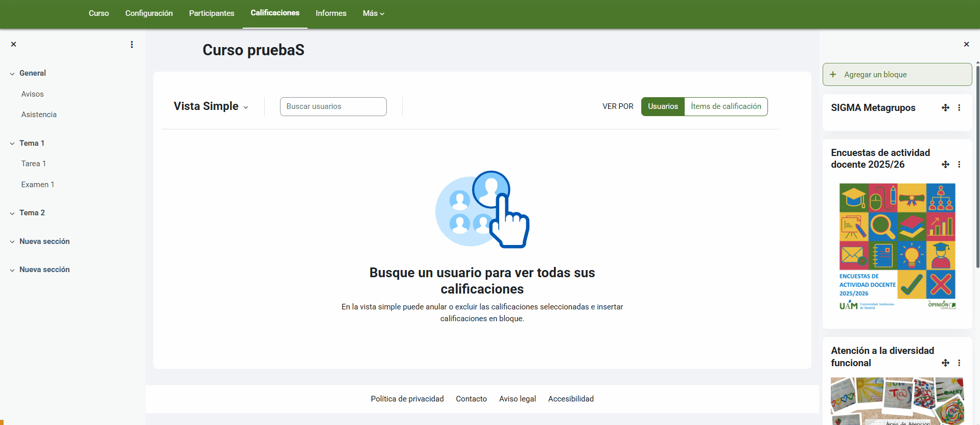Image resolution: width=980 pixels, height=425 pixels.
Task: Open the Accesibilidad footer link
Action: [x=571, y=399]
